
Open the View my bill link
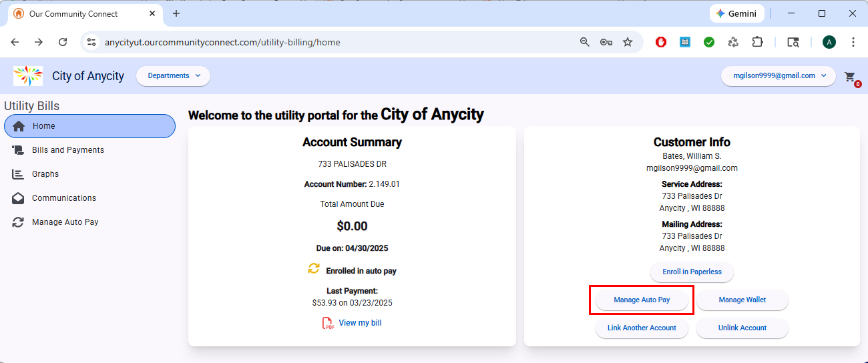click(360, 323)
